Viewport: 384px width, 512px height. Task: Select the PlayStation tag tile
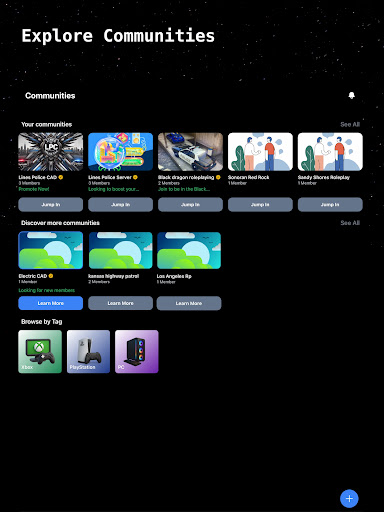88,352
